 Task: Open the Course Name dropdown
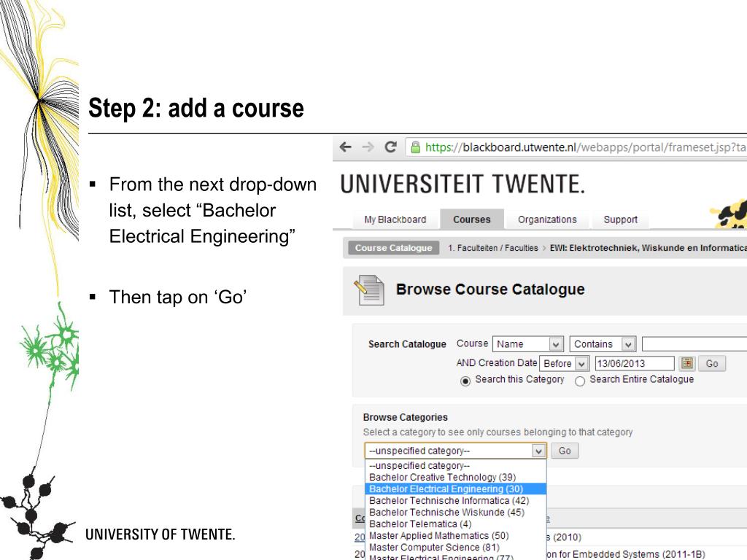click(528, 344)
